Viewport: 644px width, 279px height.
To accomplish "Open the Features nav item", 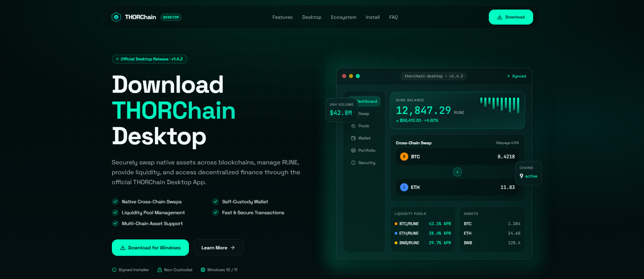I will click(282, 17).
